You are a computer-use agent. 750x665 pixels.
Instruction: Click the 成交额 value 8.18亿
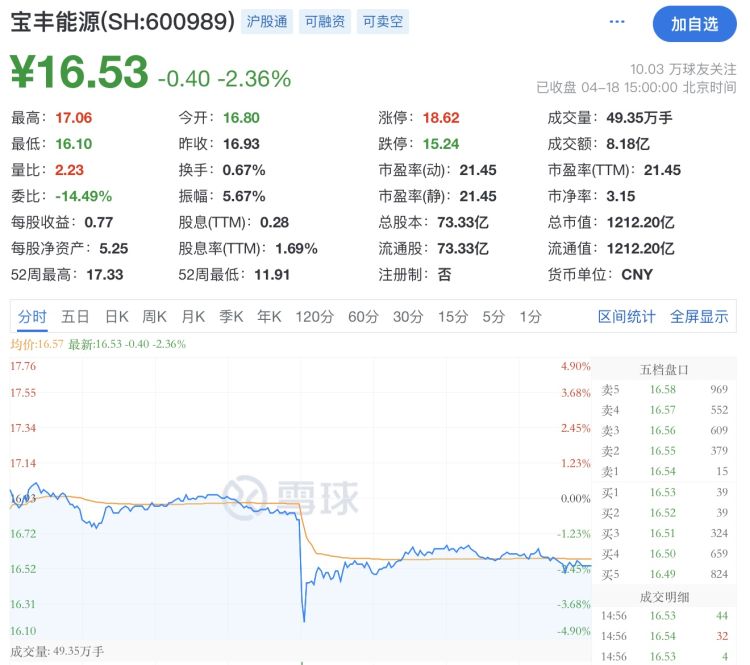628,144
